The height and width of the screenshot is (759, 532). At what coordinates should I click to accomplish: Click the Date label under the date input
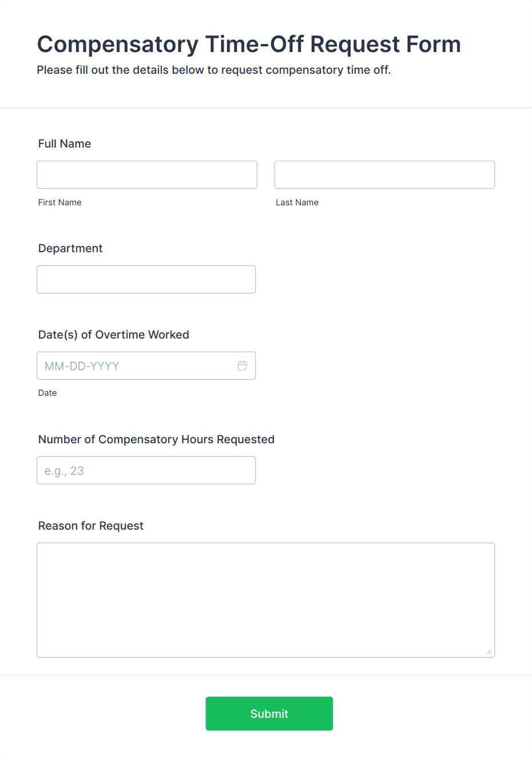coord(47,393)
